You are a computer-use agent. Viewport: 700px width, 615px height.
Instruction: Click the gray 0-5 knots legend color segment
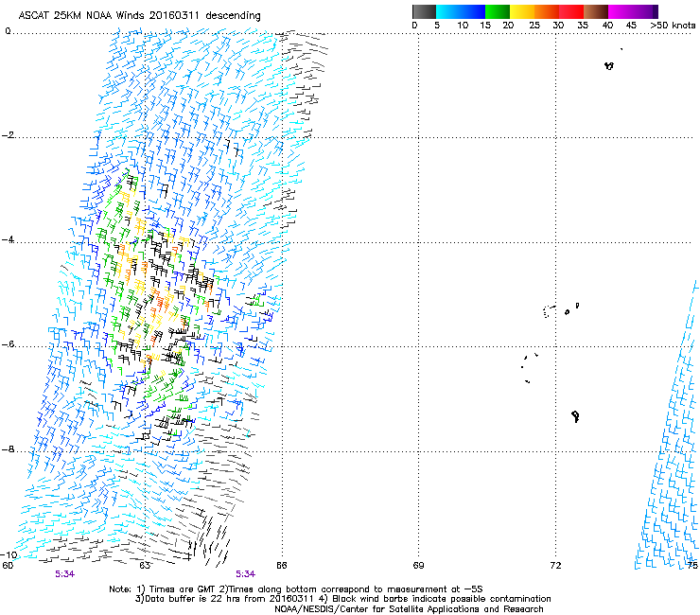[x=424, y=11]
